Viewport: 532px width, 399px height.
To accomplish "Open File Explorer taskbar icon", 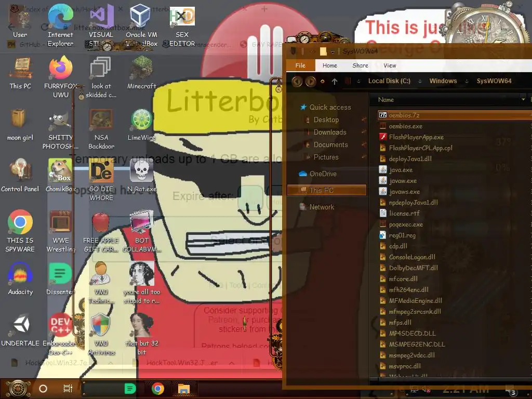I will pyautogui.click(x=183, y=389).
